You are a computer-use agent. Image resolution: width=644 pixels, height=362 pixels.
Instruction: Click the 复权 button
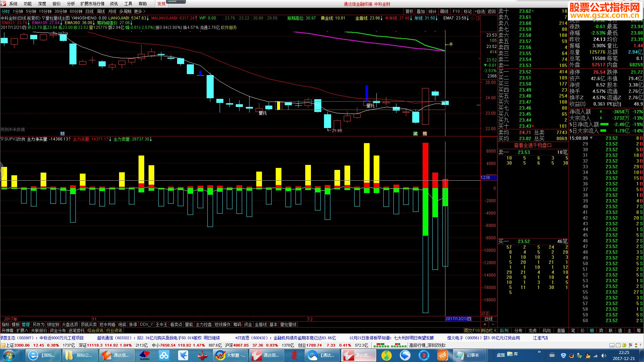(x=409, y=11)
